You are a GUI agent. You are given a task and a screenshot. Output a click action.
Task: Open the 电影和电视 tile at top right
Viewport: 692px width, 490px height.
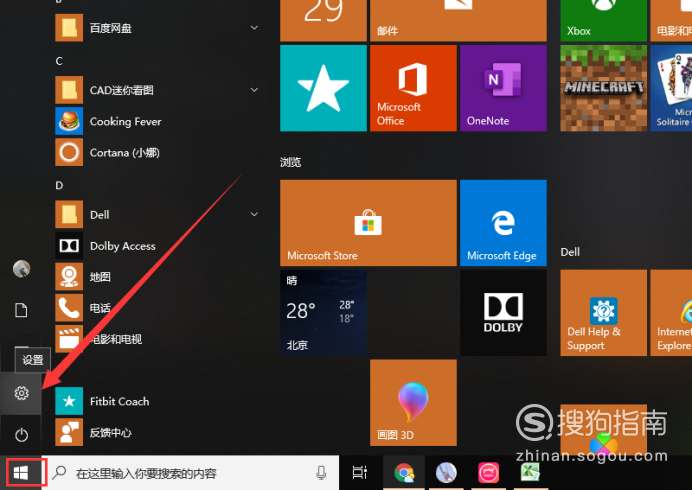671,20
